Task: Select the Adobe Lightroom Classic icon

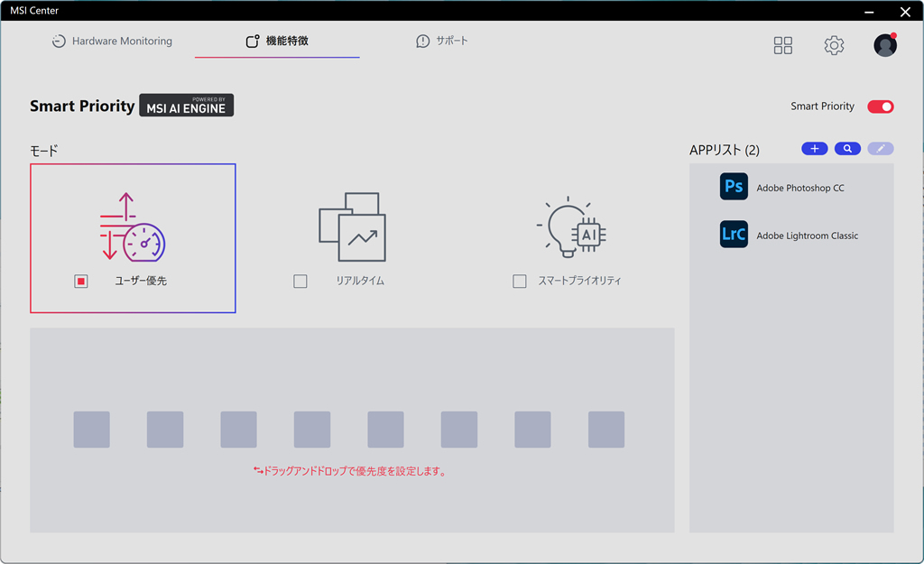Action: pos(734,234)
